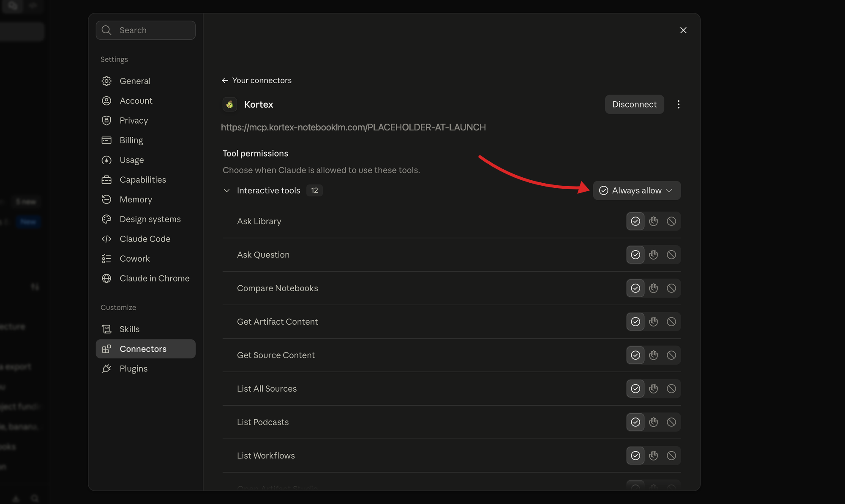Open Kortex more options menu
The image size is (845, 504).
point(679,104)
